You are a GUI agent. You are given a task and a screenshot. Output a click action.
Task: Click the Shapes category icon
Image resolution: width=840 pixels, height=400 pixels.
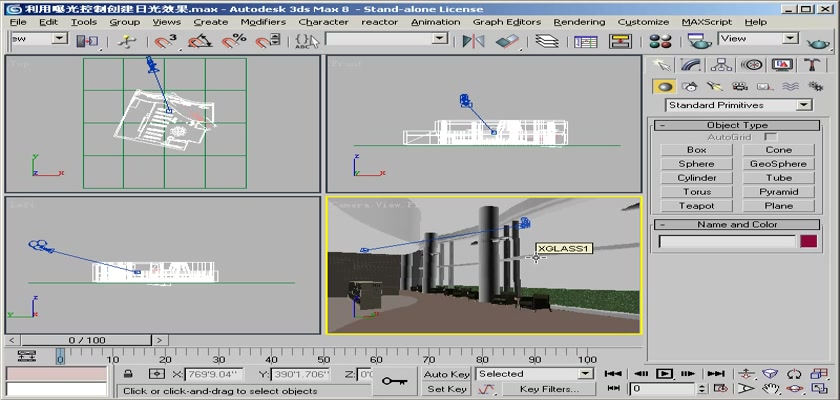coord(688,86)
